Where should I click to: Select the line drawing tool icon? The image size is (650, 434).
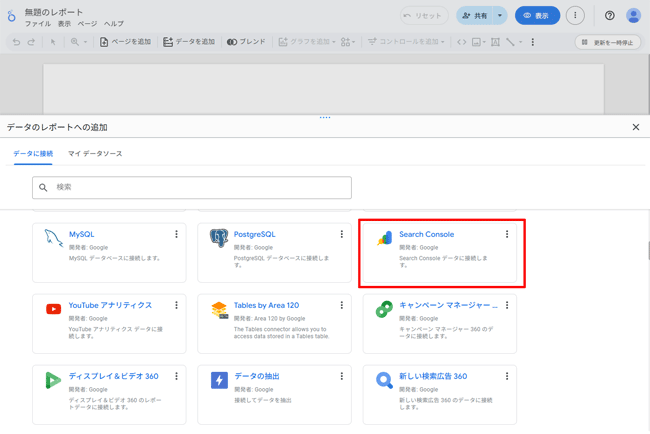[510, 42]
